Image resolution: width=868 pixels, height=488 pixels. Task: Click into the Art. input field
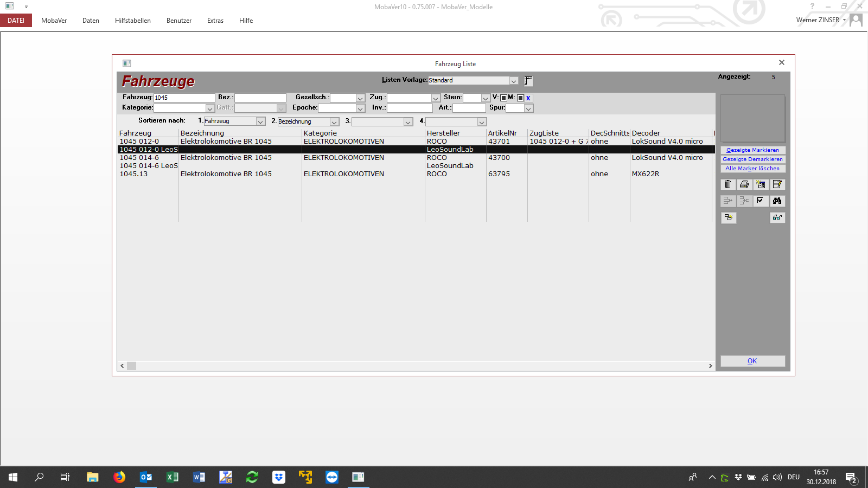point(469,108)
